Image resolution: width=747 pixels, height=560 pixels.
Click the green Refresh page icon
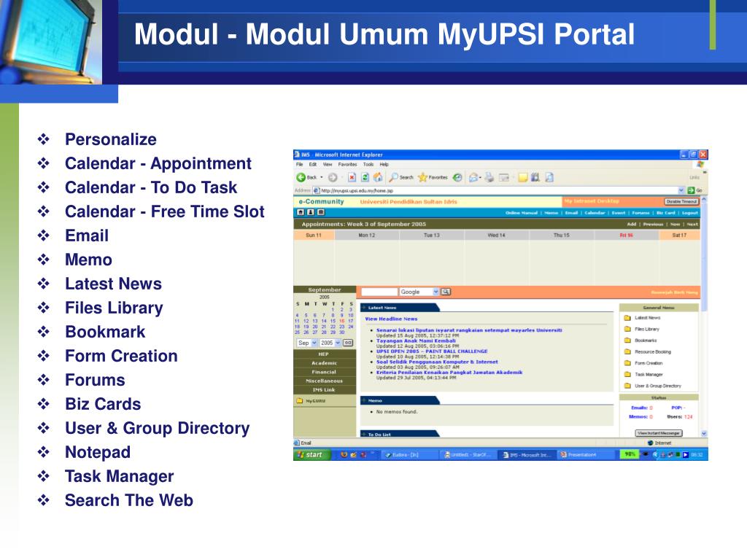click(365, 178)
